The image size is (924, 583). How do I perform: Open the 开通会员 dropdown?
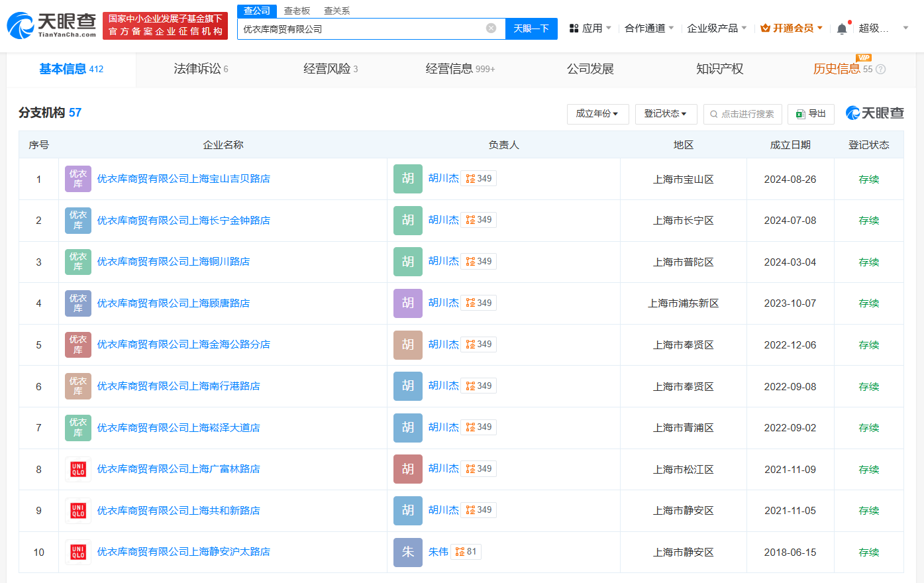coord(792,28)
